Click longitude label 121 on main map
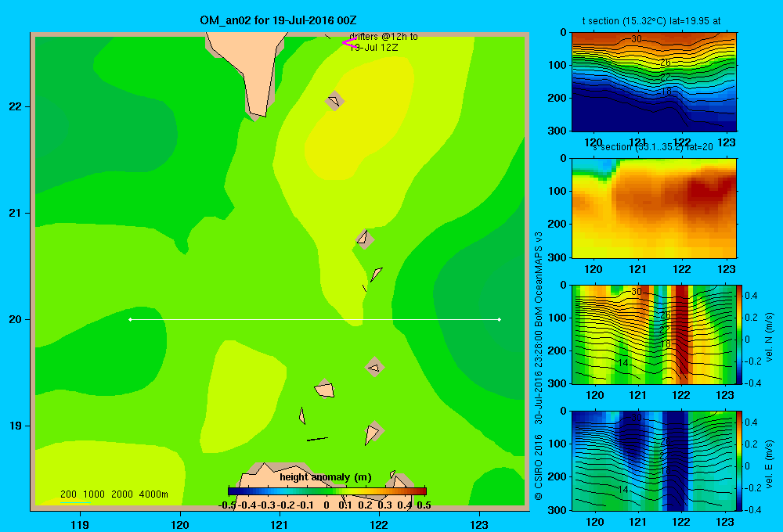 pyautogui.click(x=280, y=524)
